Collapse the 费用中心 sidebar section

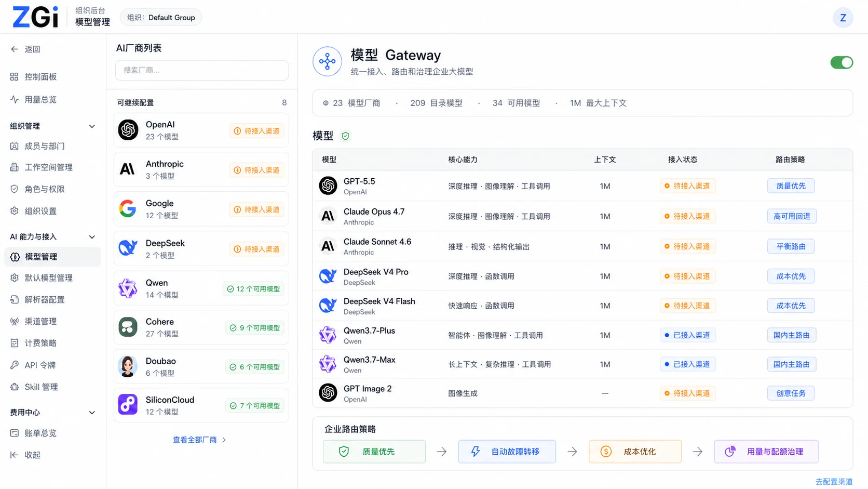tap(92, 413)
